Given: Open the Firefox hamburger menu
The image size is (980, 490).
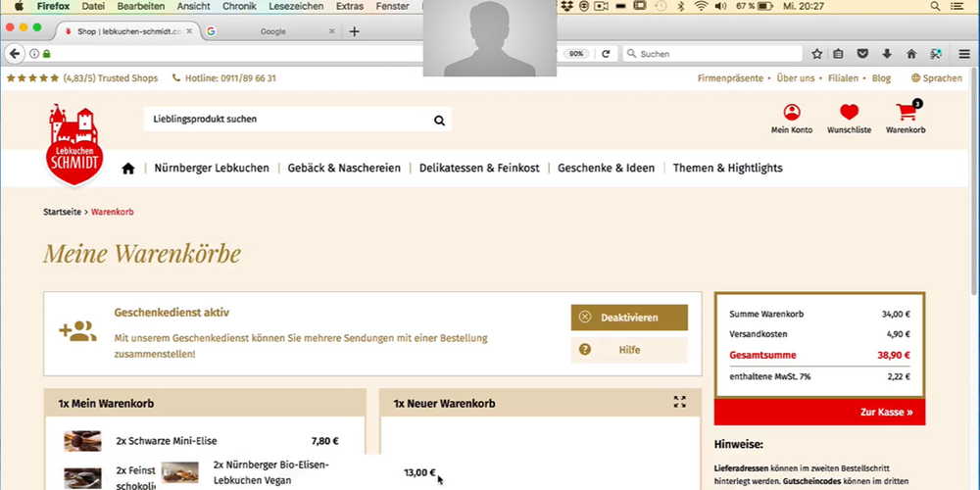Looking at the screenshot, I should coord(964,54).
